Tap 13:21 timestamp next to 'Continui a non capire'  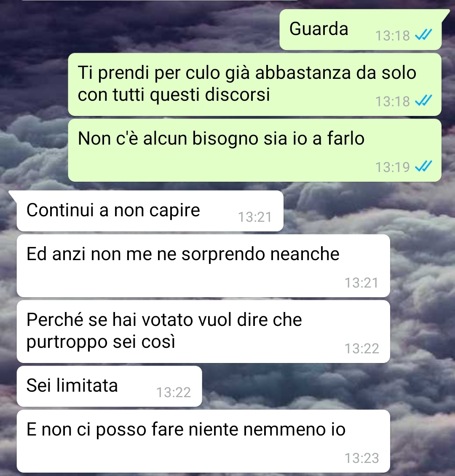point(255,217)
